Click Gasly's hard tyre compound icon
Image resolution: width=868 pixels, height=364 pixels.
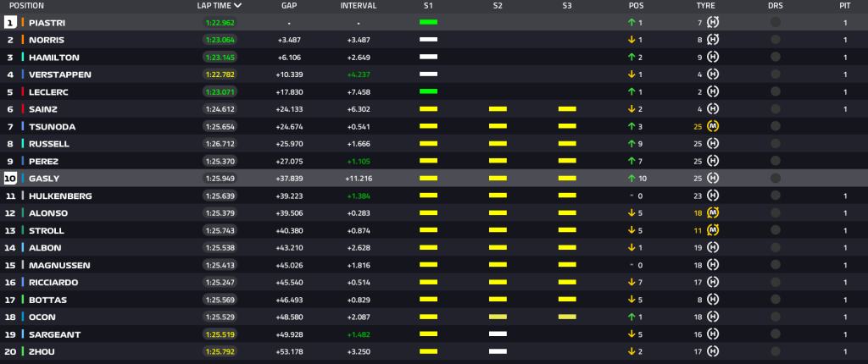[713, 178]
